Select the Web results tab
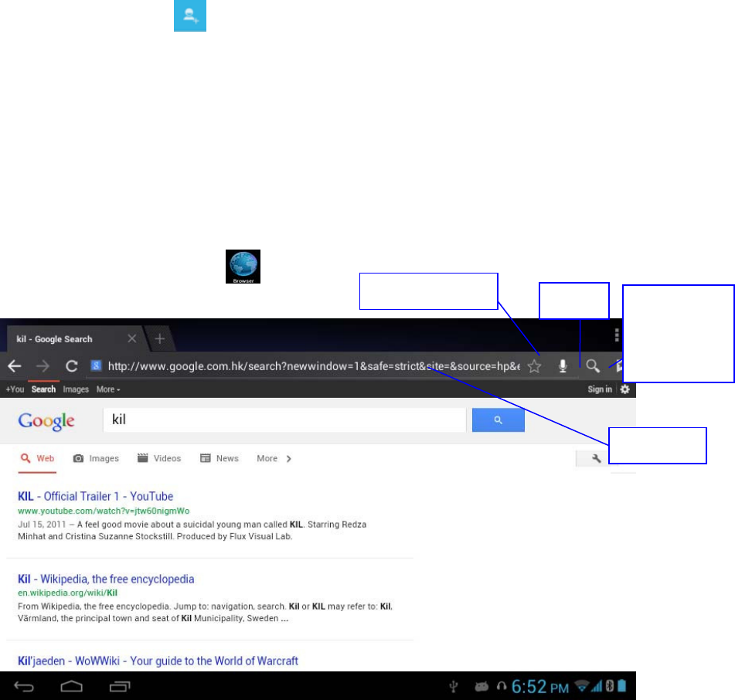 [x=38, y=458]
